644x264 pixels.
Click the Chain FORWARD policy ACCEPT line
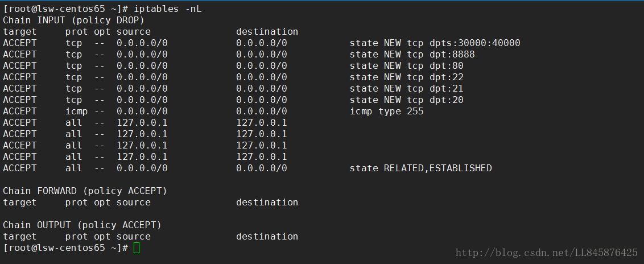point(85,191)
